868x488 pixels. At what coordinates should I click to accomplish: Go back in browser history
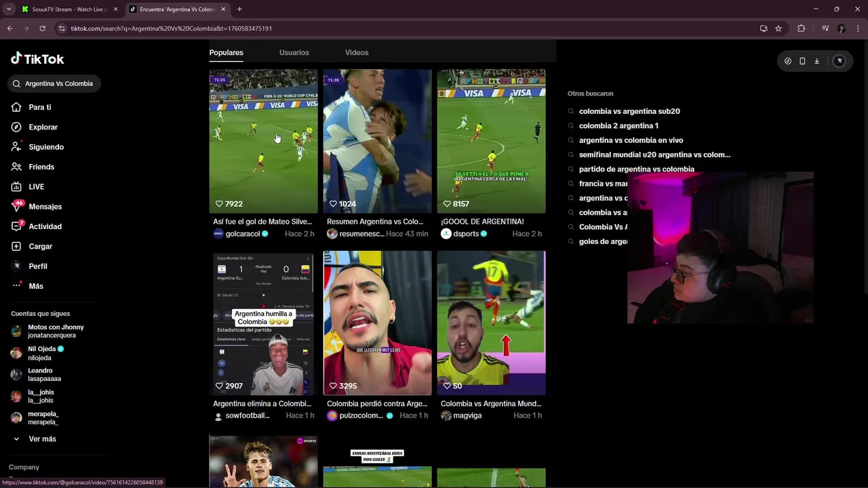tap(10, 28)
